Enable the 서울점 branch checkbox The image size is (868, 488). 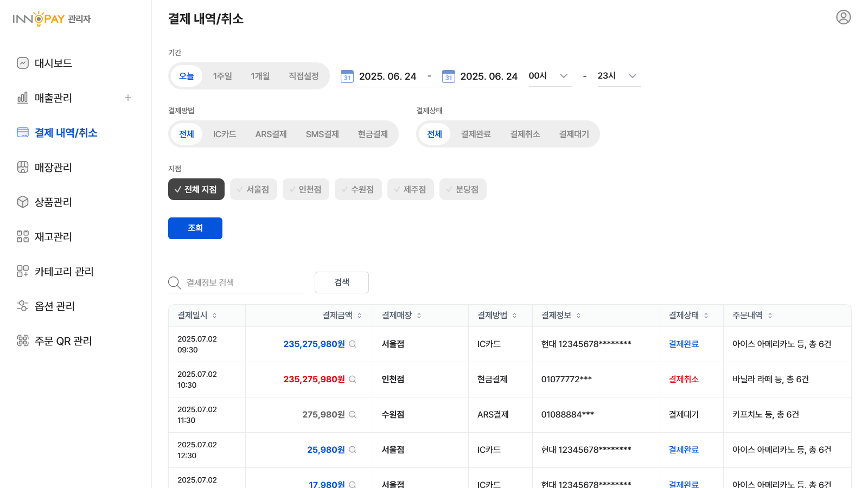[x=253, y=189]
